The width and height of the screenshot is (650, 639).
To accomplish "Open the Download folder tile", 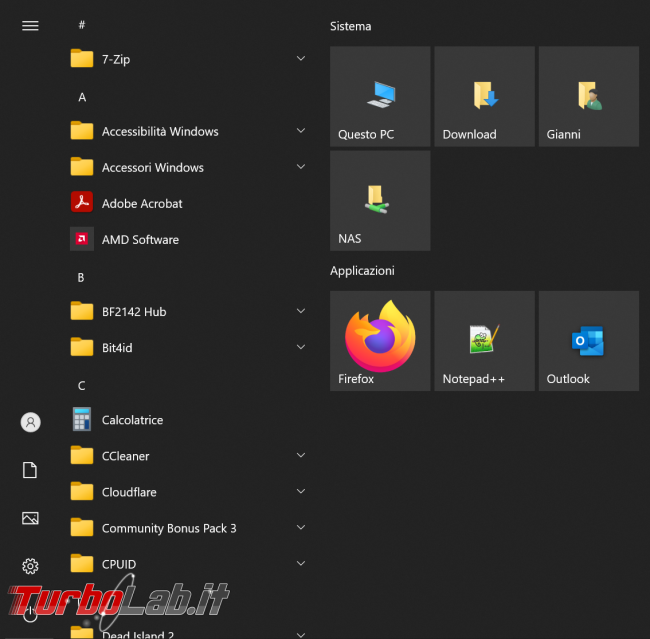I will coord(485,96).
